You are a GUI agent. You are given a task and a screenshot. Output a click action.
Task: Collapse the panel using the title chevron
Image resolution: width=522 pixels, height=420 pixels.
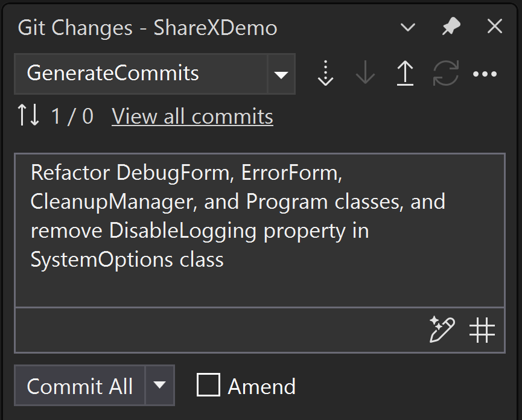tap(407, 27)
